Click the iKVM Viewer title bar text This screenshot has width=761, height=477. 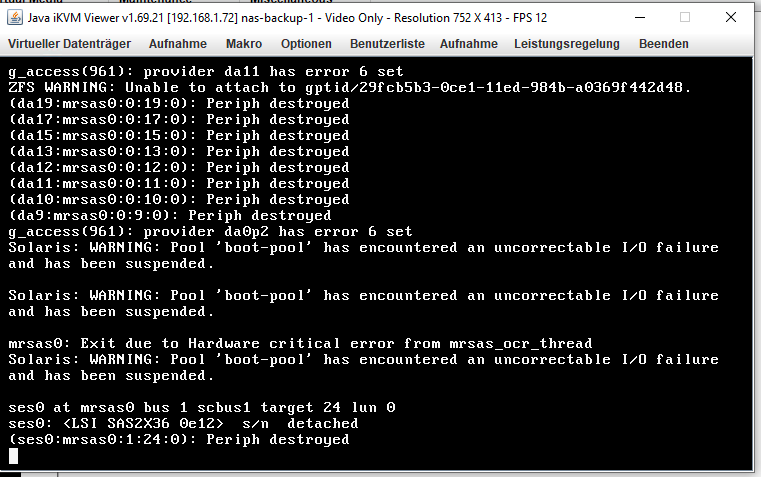click(x=287, y=18)
